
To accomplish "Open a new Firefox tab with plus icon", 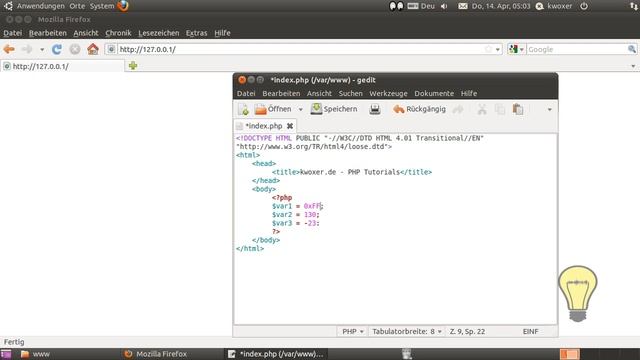I will 133,66.
